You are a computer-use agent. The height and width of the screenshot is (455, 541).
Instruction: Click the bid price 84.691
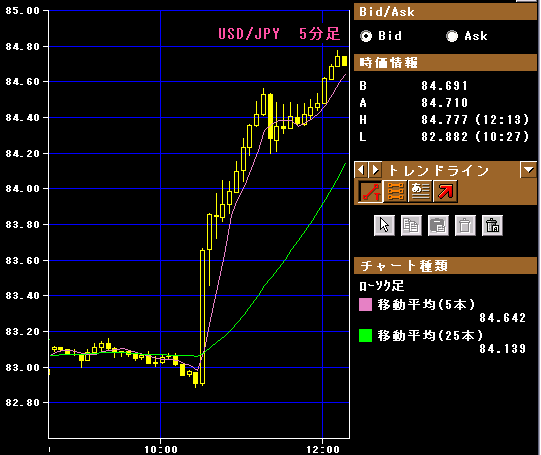(444, 86)
